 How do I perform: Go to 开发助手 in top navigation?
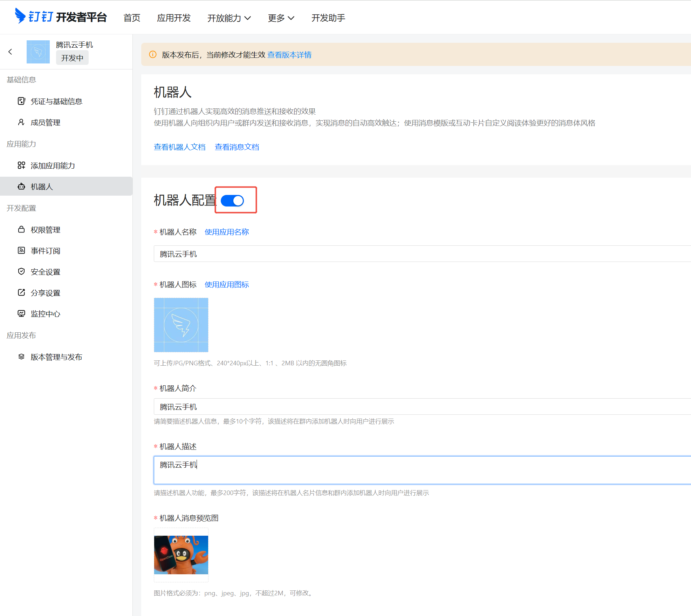(328, 18)
